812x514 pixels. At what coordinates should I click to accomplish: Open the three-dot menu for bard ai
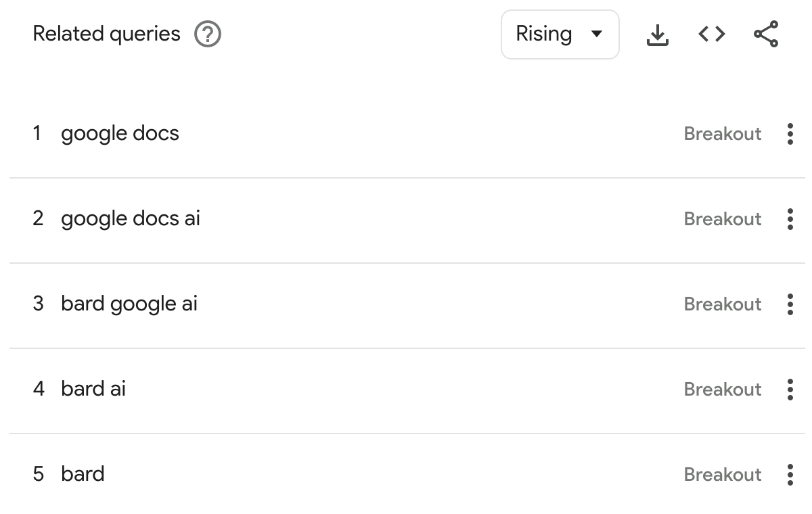pos(790,389)
